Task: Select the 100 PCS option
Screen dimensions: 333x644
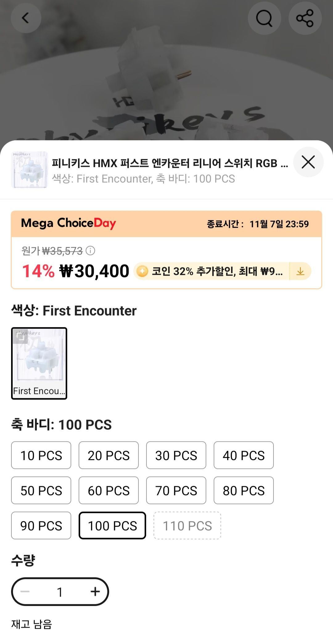Action: tap(112, 526)
